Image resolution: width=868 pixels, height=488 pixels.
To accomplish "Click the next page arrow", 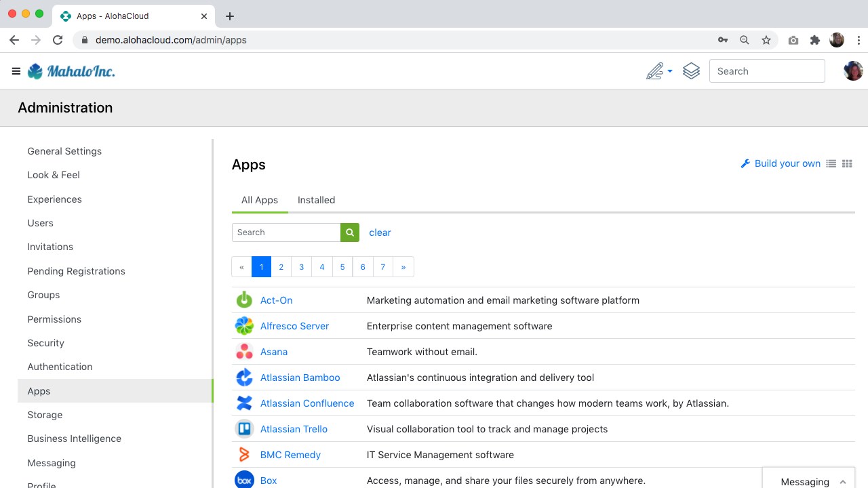I will [403, 267].
